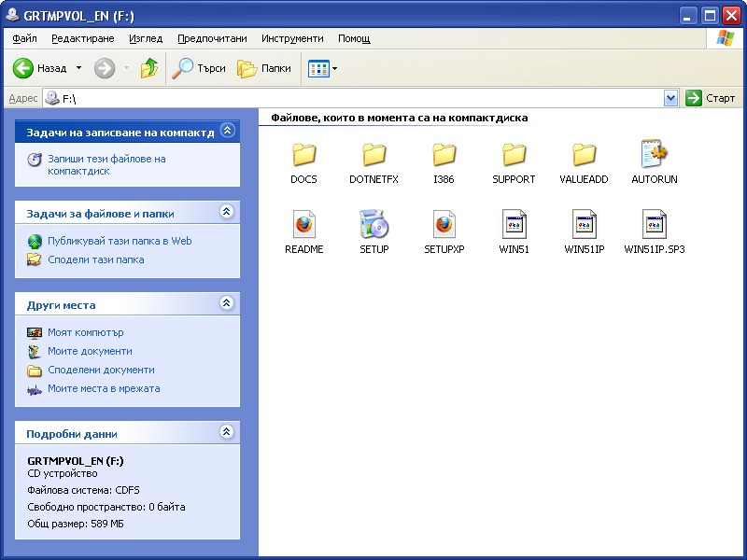
Task: Select the SETUP installer icon
Action: pyautogui.click(x=374, y=223)
